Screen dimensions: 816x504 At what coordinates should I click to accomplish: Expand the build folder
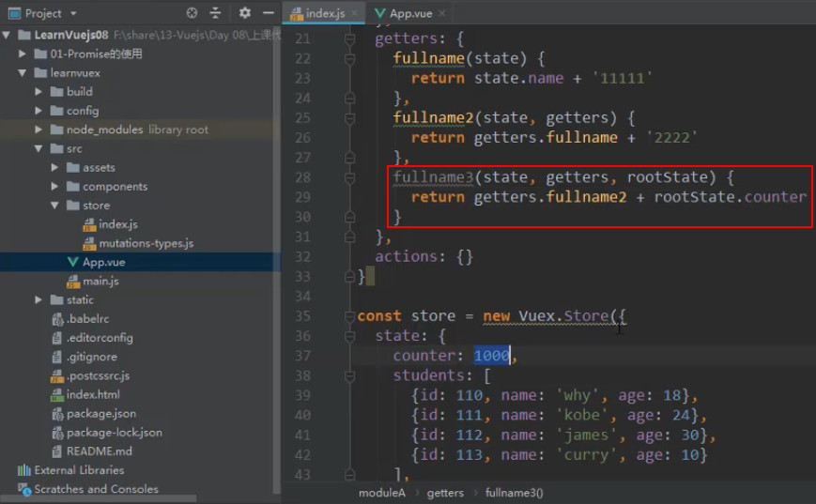(x=38, y=92)
